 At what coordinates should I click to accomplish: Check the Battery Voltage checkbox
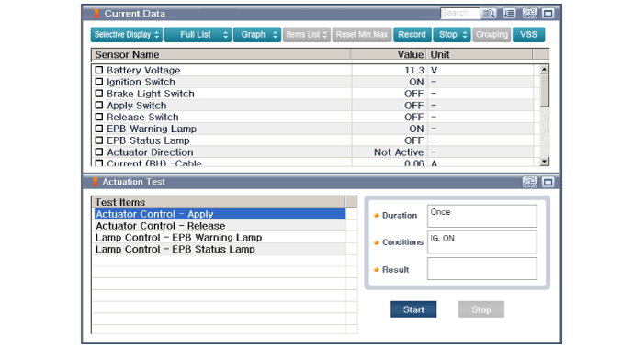coord(99,70)
